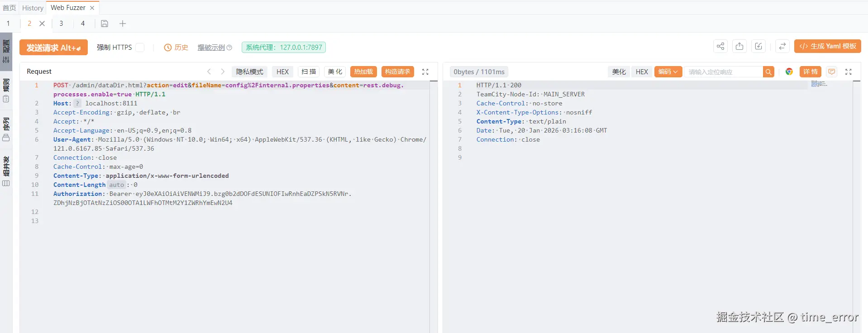Click the 生成 Yaml 模板 button
The height and width of the screenshot is (333, 868).
(x=828, y=46)
